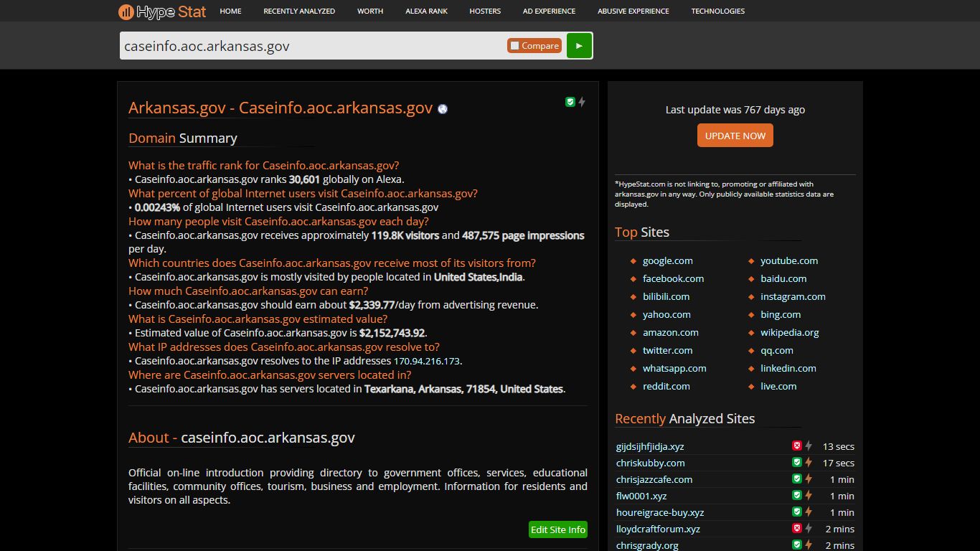
Task: Open gijdsijhfjidja.xyz recently analyzed link
Action: coord(650,446)
